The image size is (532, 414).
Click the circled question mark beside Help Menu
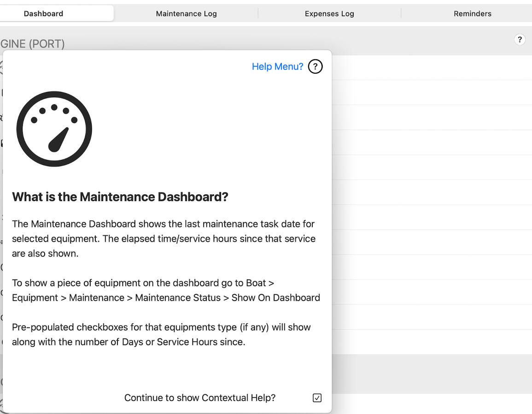click(x=315, y=67)
